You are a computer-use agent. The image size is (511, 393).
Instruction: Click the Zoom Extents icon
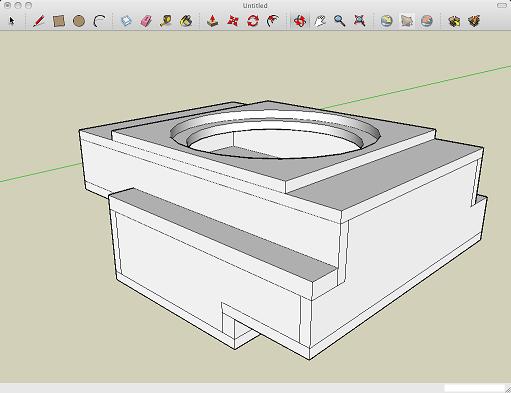[x=360, y=21]
